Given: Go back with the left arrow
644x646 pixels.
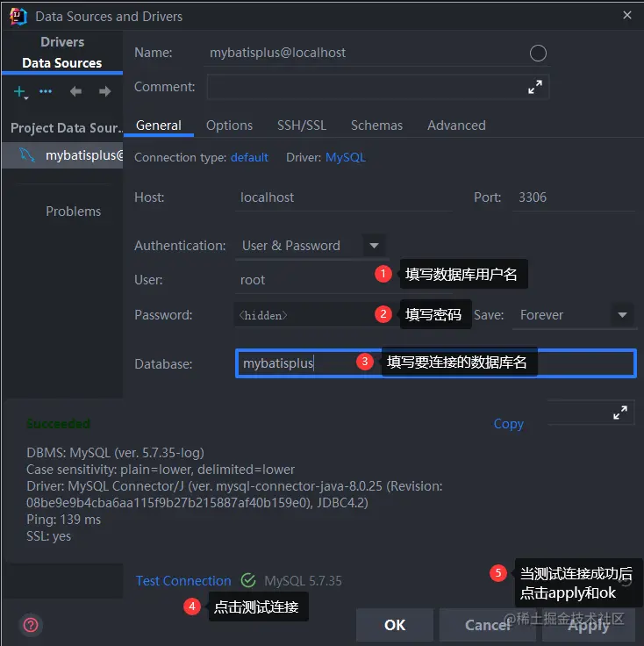Looking at the screenshot, I should 75,91.
